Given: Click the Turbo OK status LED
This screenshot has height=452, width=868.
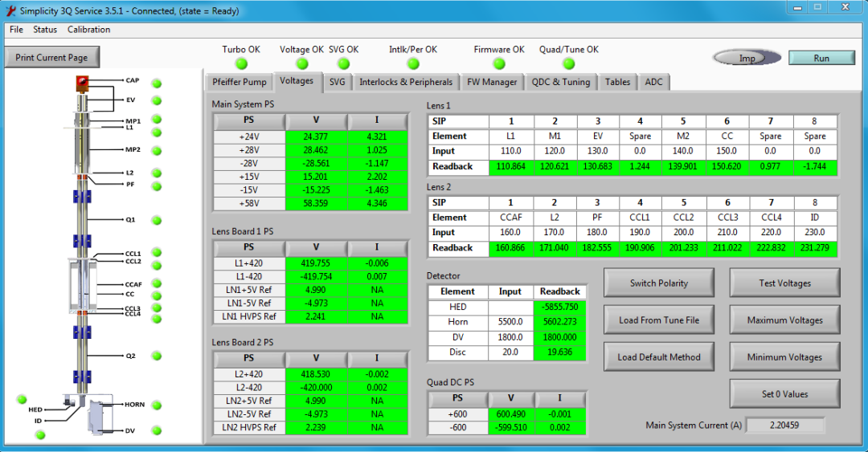Looking at the screenshot, I should 241,63.
